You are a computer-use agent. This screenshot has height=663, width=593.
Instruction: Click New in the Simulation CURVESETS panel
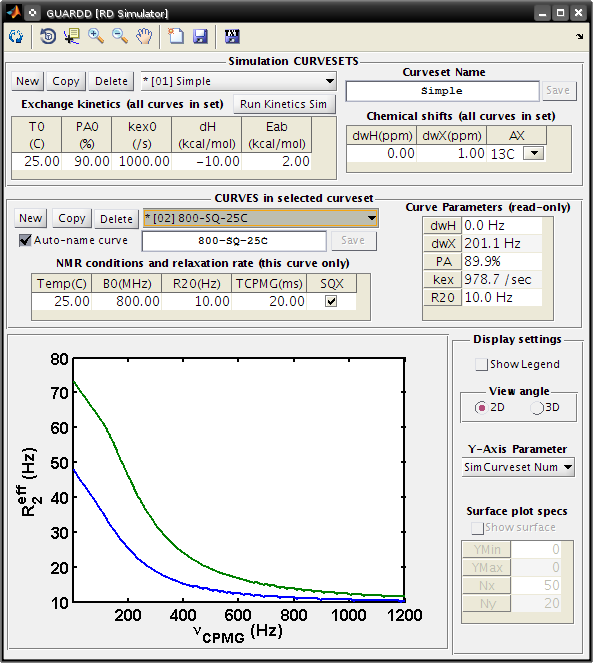click(x=27, y=81)
